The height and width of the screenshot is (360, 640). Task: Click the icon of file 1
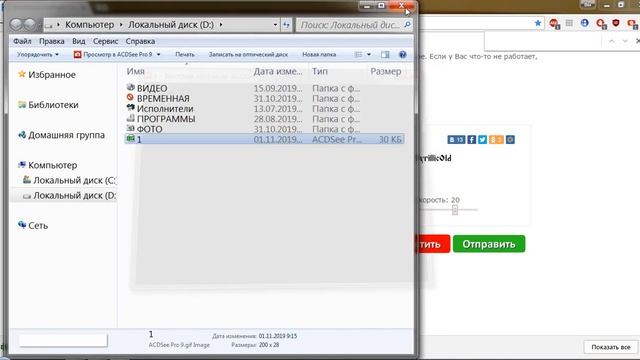tap(131, 139)
